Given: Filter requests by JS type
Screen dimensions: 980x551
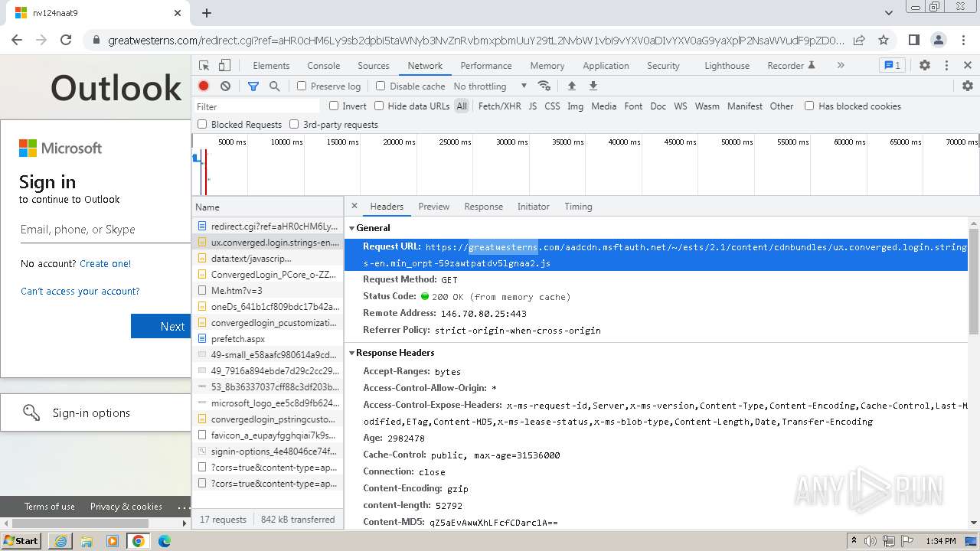Looking at the screenshot, I should coord(532,106).
